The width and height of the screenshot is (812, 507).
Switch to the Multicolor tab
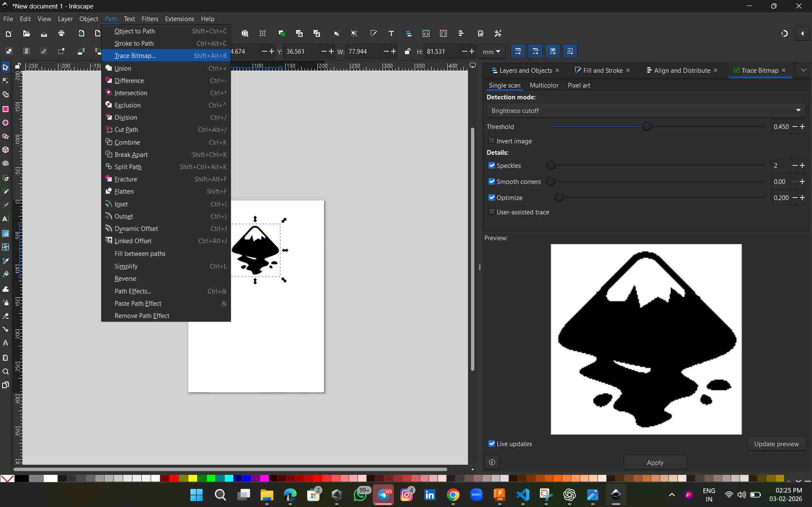544,85
